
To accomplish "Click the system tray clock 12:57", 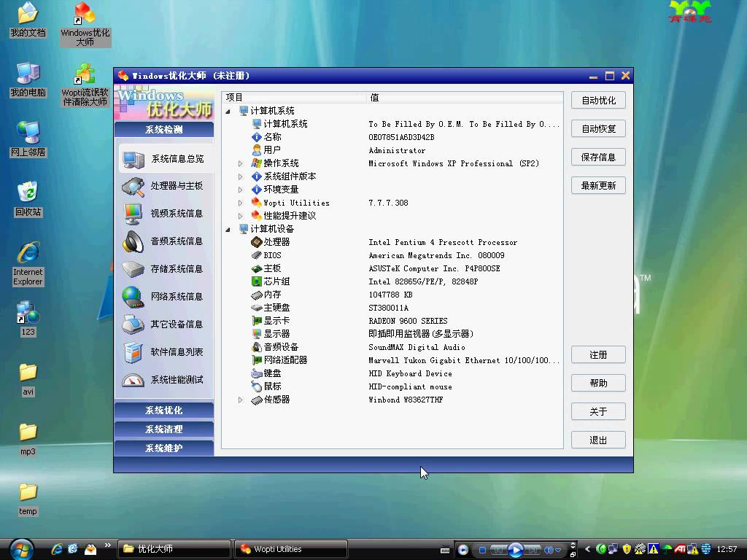I will 727,549.
